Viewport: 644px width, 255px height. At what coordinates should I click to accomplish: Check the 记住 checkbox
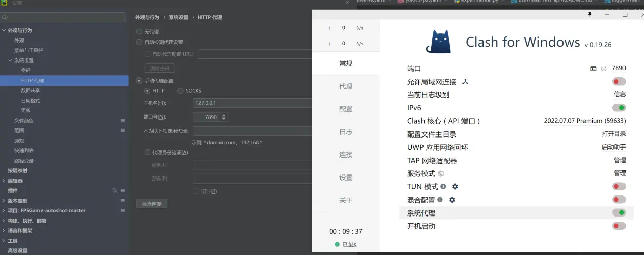click(195, 191)
